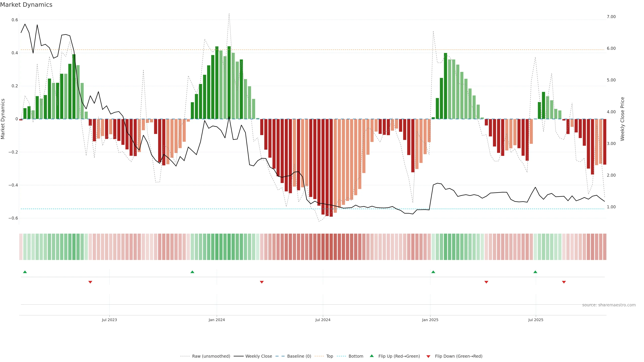Screen dimensions: 644x362
Task: Hide the Top threshold legend entry
Action: pos(330,356)
